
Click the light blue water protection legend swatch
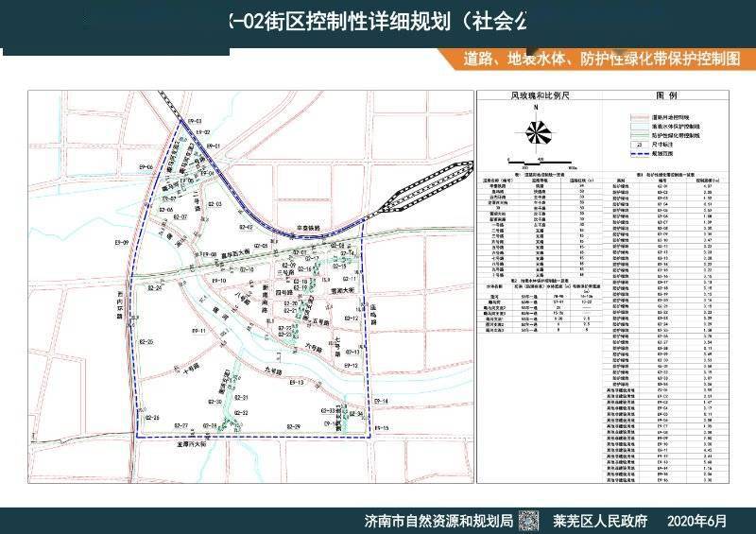(640, 127)
